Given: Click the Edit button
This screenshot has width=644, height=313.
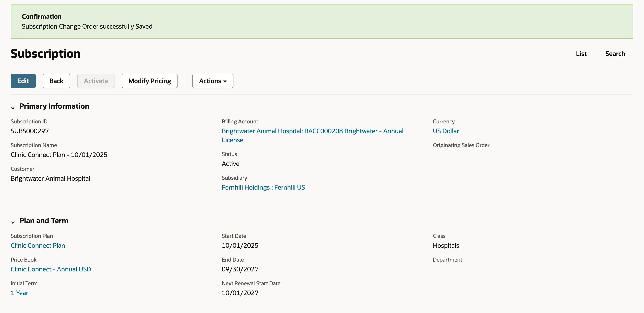Looking at the screenshot, I should pyautogui.click(x=23, y=81).
